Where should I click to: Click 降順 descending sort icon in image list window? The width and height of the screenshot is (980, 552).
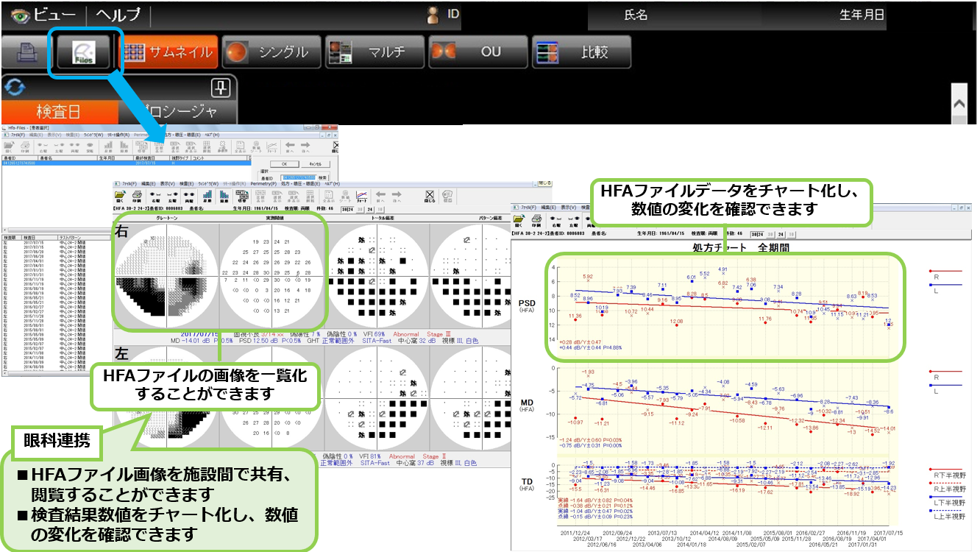224,196
